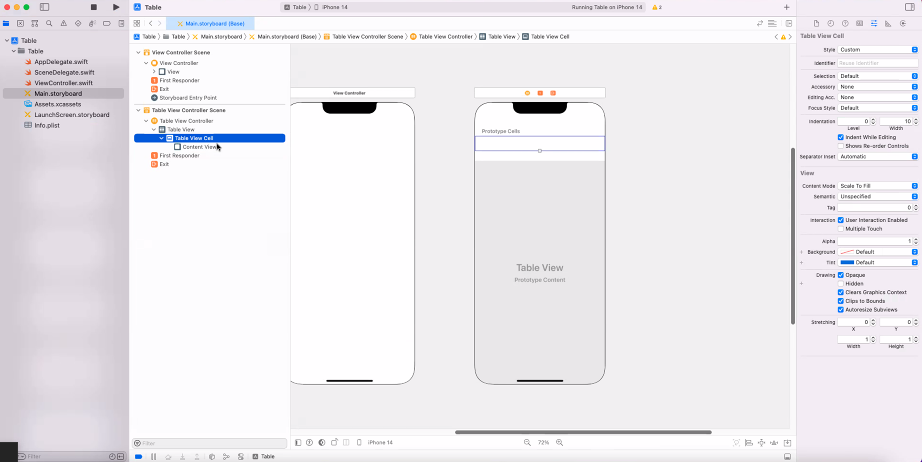
Task: Go forward in editor history
Action: pyautogui.click(x=159, y=24)
